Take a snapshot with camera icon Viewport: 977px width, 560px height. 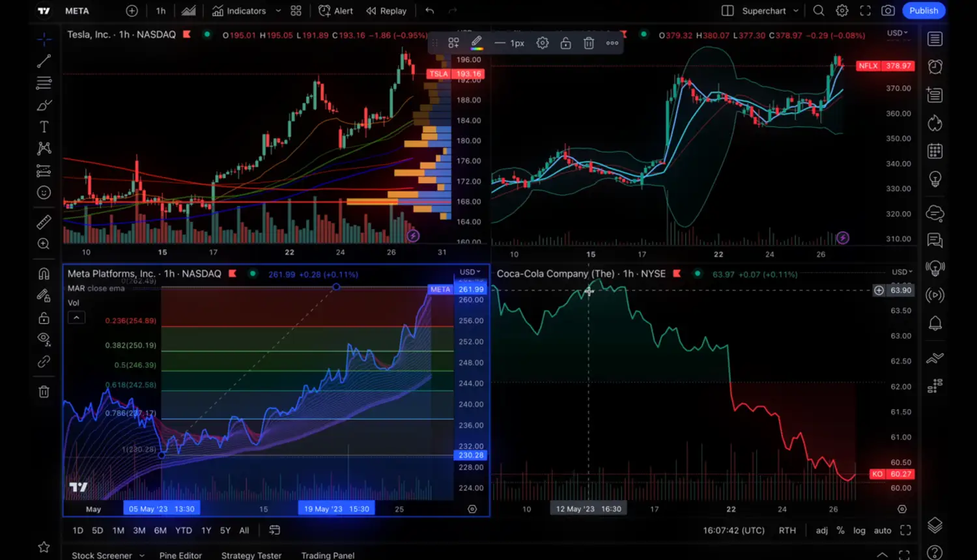point(888,10)
